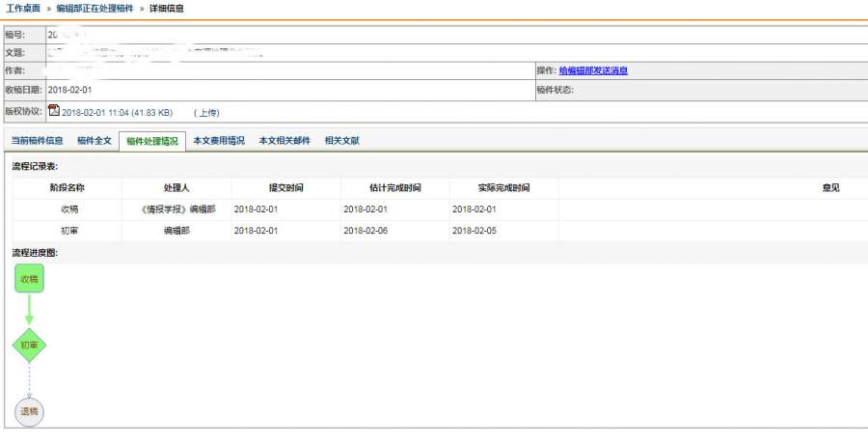
Task: Click estimated date 2018-02-06
Action: pyautogui.click(x=366, y=231)
